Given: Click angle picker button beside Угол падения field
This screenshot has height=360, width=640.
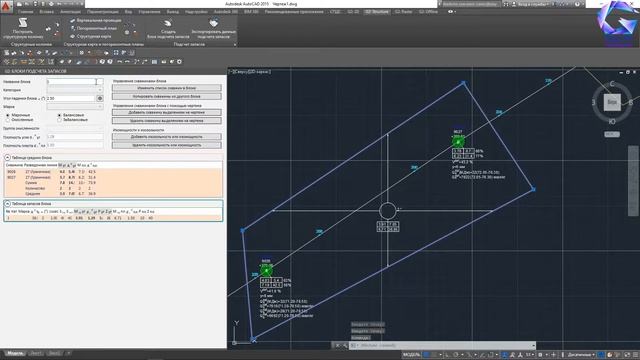Looking at the screenshot, I should pos(100,98).
